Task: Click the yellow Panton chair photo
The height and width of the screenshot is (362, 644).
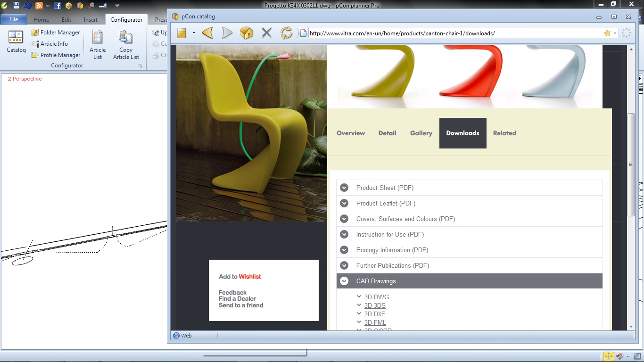Action: pyautogui.click(x=252, y=133)
